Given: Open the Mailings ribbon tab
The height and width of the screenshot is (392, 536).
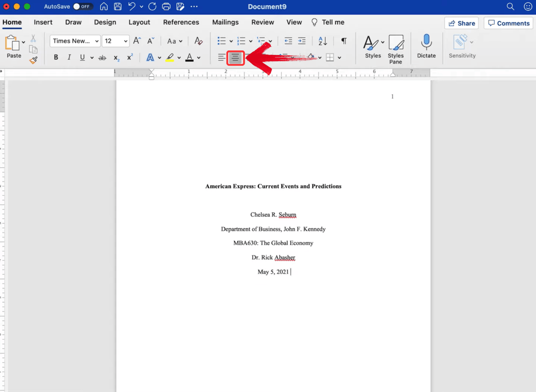Looking at the screenshot, I should click(225, 22).
